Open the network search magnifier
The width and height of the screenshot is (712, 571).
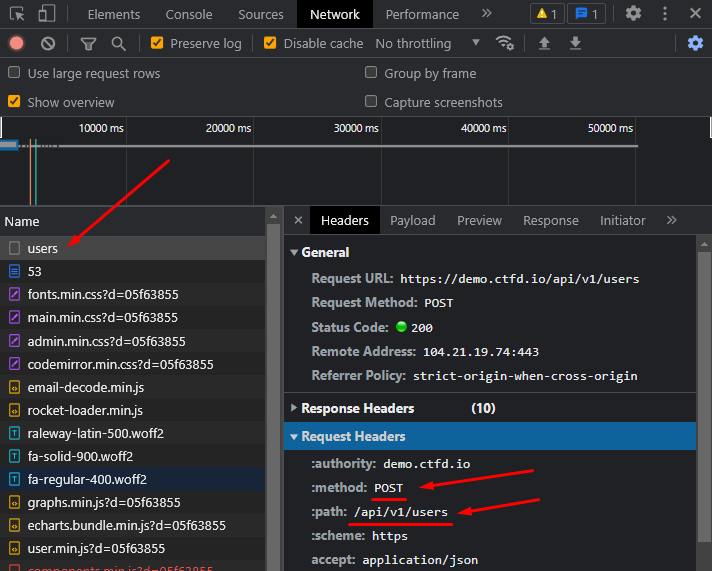pos(119,44)
